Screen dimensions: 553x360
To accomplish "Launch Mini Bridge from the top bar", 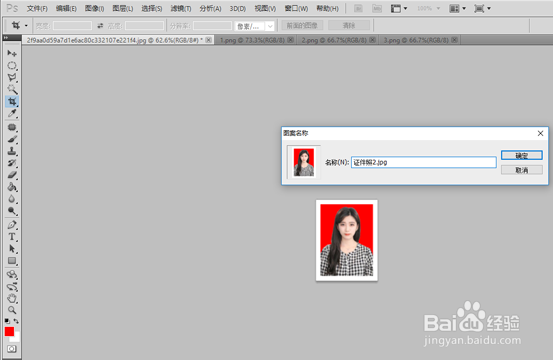I will pyautogui.click(x=377, y=8).
